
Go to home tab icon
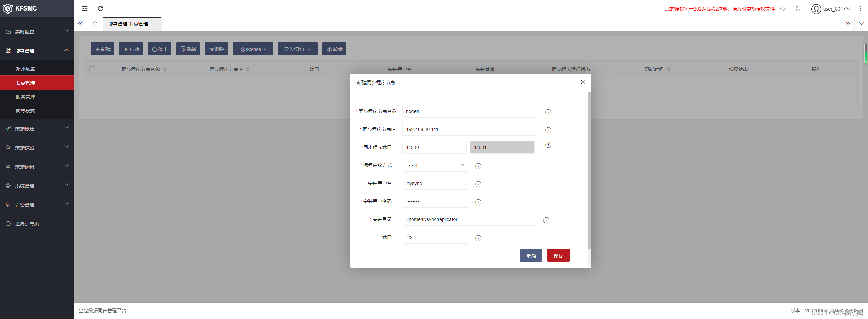(x=95, y=24)
